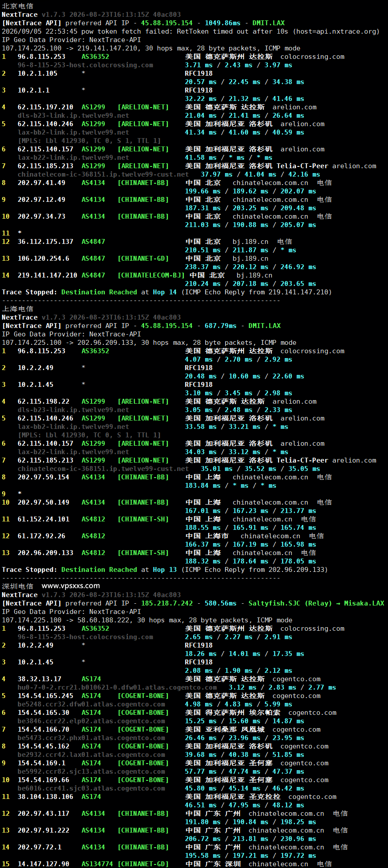Viewport: 388px width, 868px height.
Task: Select hop IP '154.54.45.162'
Action: 43,746
